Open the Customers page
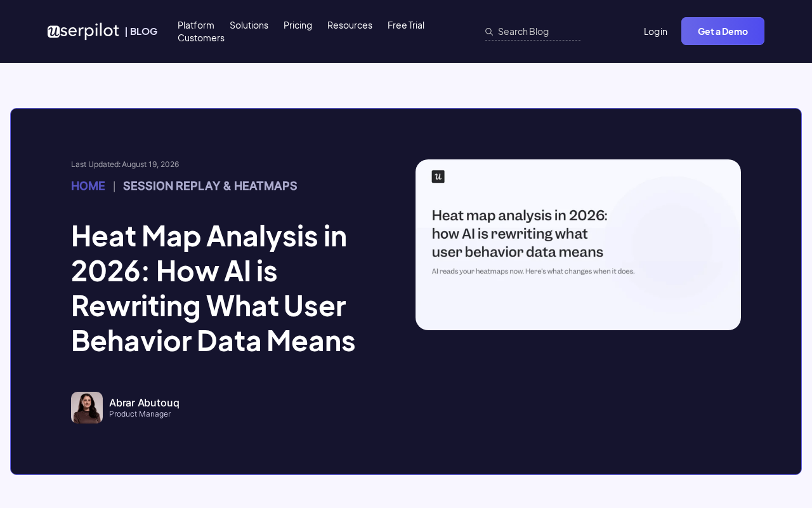The height and width of the screenshot is (508, 812). point(201,37)
